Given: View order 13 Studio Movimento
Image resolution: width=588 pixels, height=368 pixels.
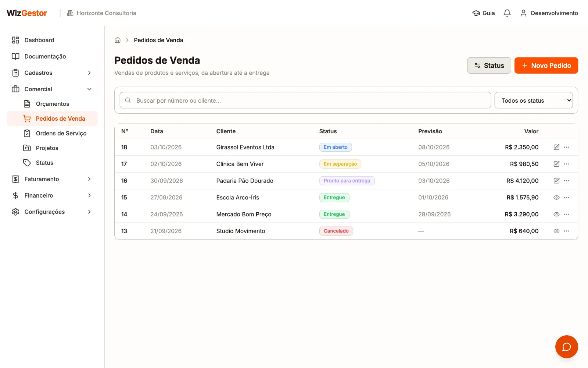Looking at the screenshot, I should pos(556,231).
